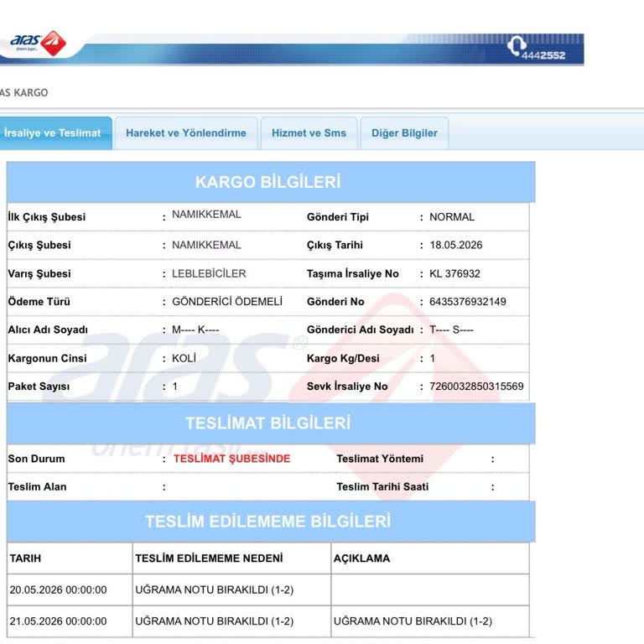Screen dimensions: 644x644
Task: Click departure date 18.05.2026
Action: 456,245
